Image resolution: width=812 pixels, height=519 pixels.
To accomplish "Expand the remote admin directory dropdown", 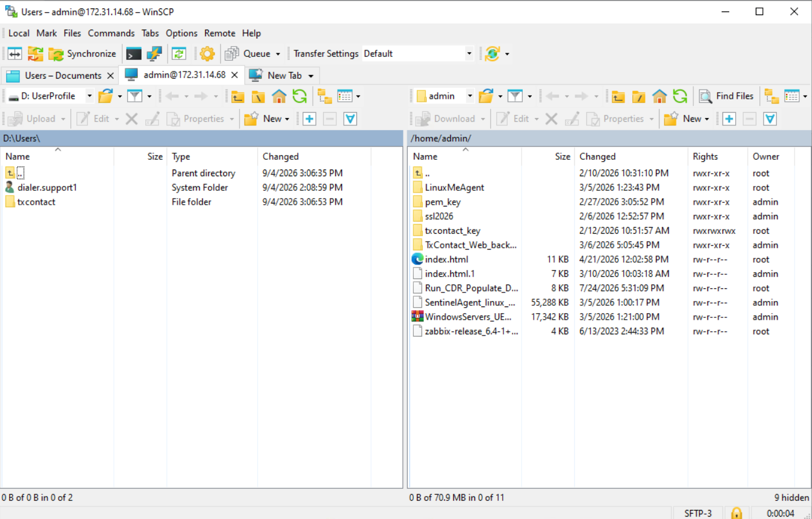I will click(470, 96).
